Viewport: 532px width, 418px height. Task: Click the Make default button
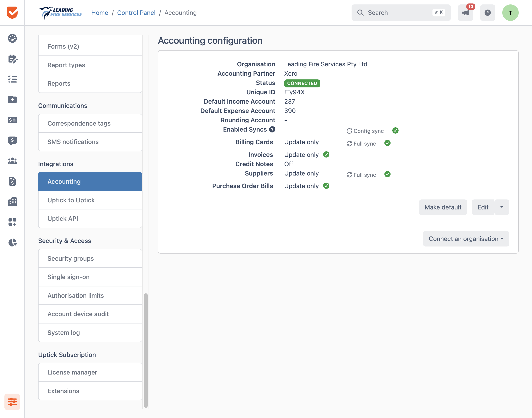[443, 207]
